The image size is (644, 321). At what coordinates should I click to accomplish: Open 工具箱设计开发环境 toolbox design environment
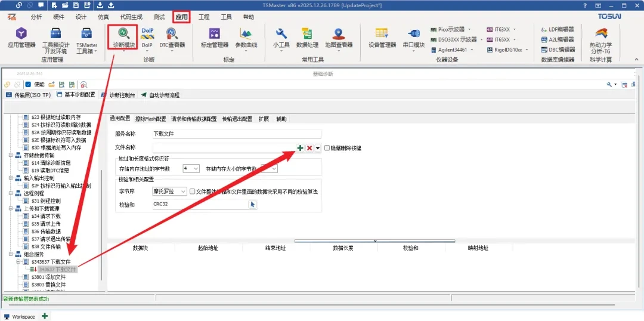click(56, 41)
